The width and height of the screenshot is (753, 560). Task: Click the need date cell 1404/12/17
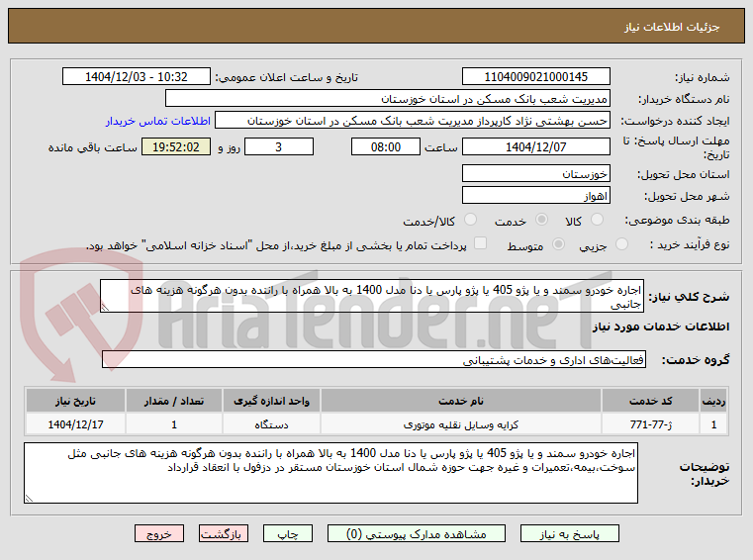click(x=75, y=424)
